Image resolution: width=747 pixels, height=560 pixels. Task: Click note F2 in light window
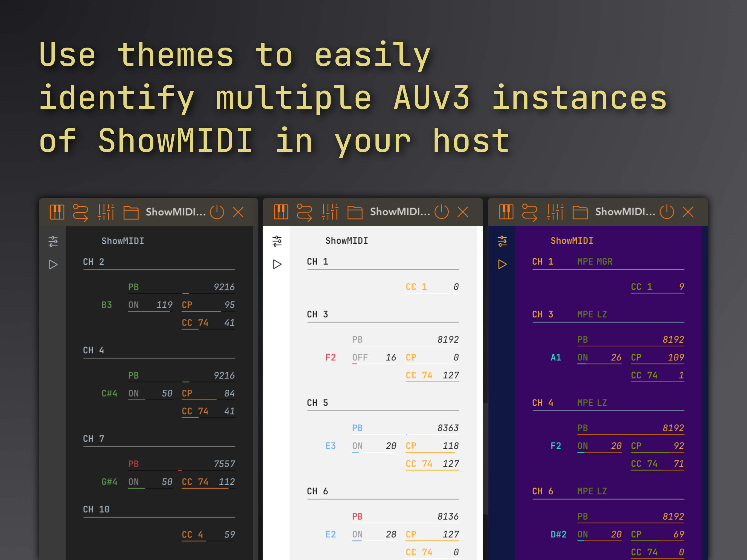pos(331,358)
